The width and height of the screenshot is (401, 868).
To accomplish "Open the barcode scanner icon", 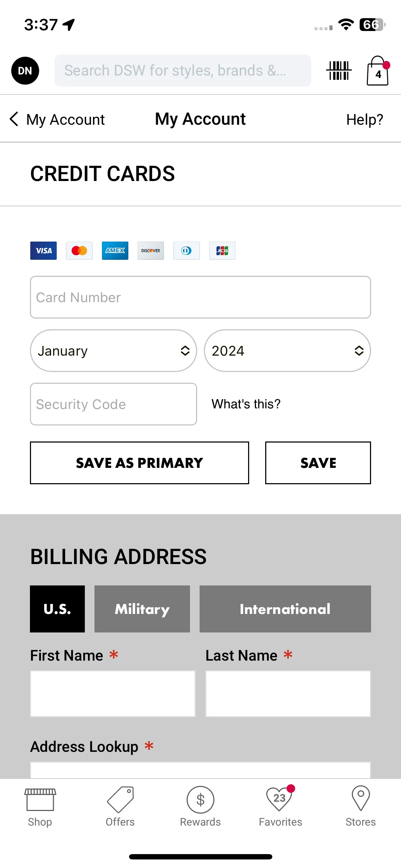I will click(x=339, y=71).
